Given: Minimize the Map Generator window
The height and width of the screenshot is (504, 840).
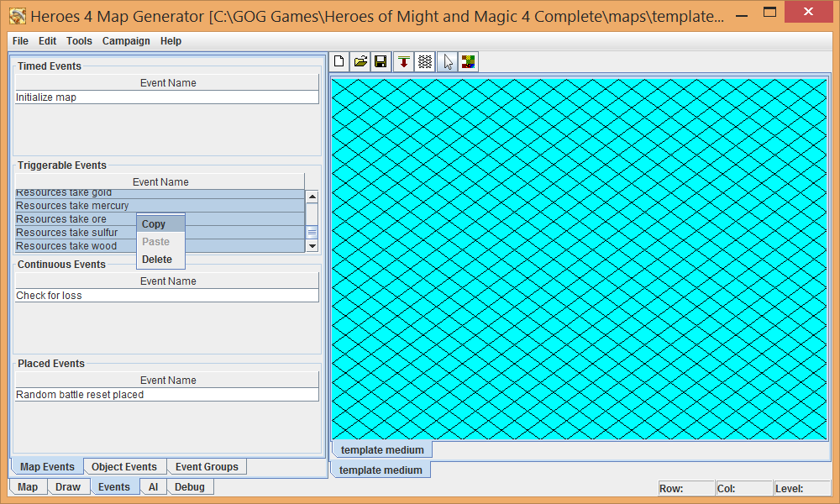Looking at the screenshot, I should (742, 15).
